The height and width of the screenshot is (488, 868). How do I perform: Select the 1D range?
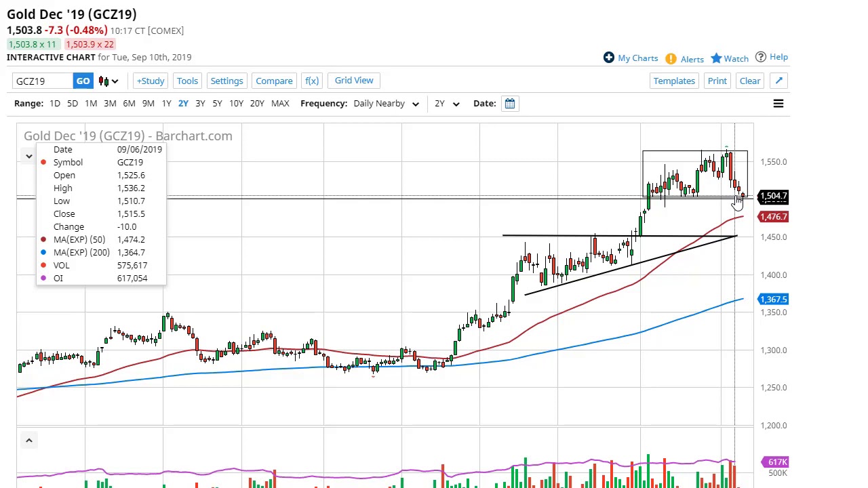click(x=54, y=103)
